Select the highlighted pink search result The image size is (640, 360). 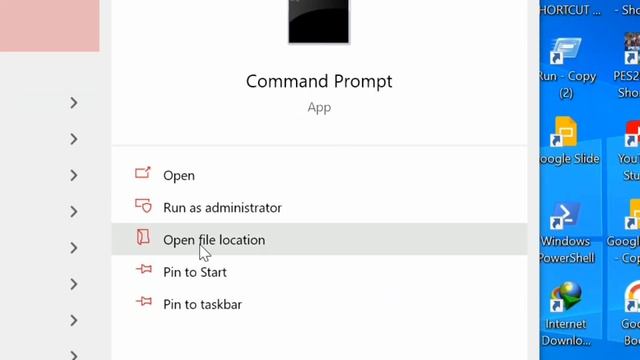[49, 26]
